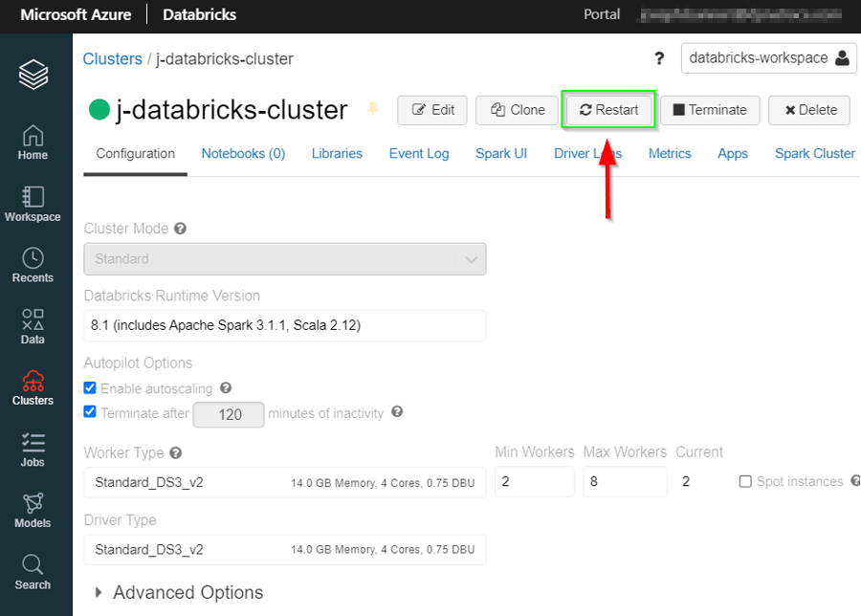The width and height of the screenshot is (861, 616).
Task: Open the Workspace sidebar icon
Action: point(33,204)
